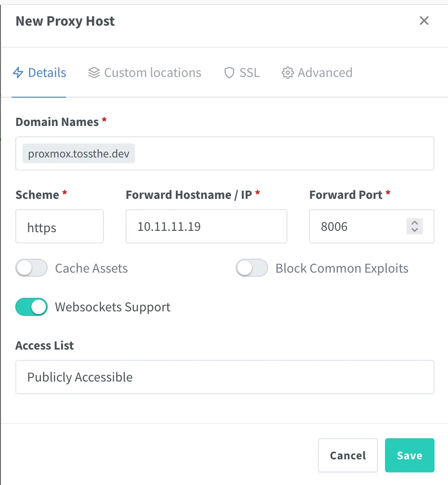Click the layers icon beside Custom locations

tap(94, 72)
